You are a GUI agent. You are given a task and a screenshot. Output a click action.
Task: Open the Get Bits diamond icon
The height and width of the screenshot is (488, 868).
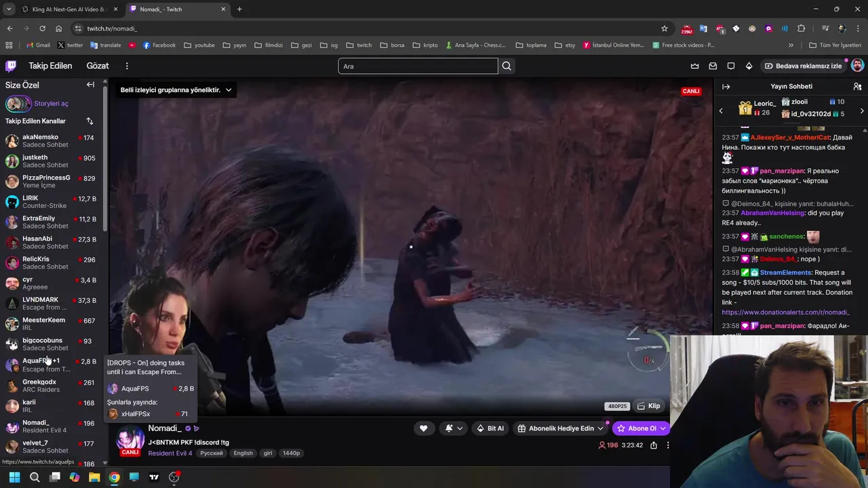tap(749, 66)
